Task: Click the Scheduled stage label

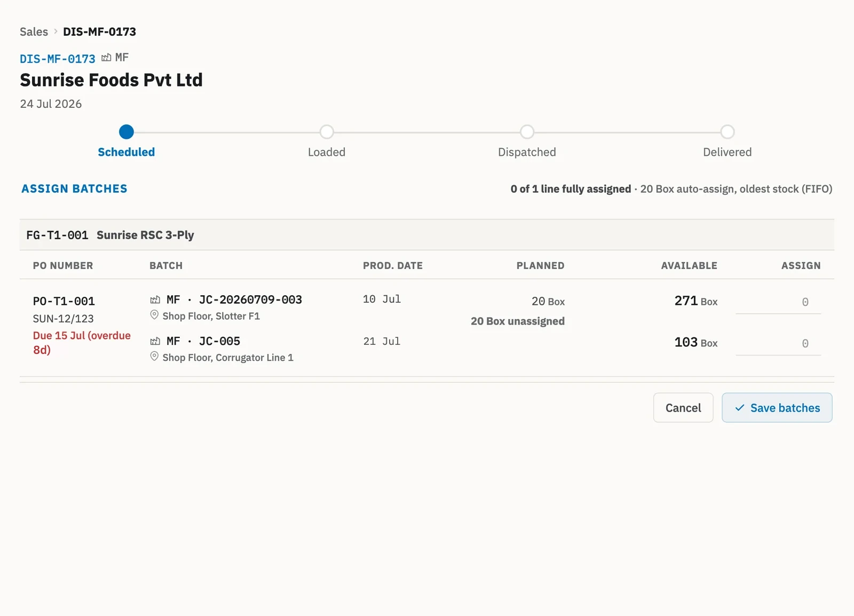Action: (x=126, y=152)
